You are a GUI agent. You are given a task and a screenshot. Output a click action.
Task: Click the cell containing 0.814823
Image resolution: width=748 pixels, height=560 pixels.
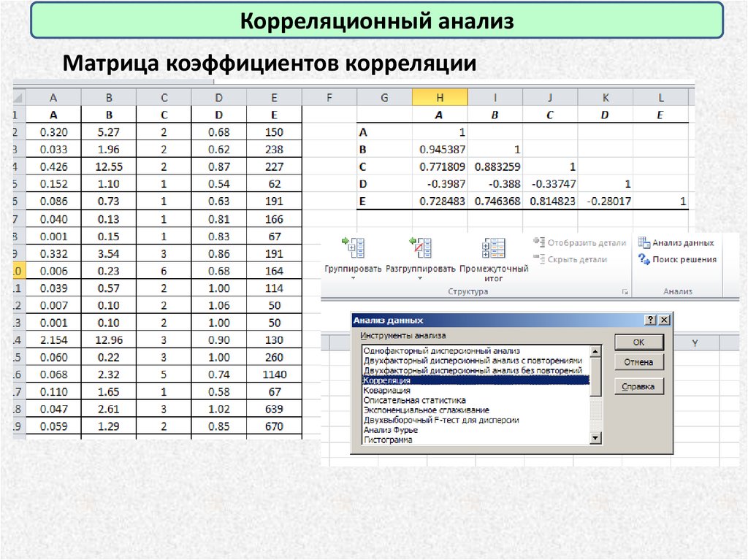[550, 202]
